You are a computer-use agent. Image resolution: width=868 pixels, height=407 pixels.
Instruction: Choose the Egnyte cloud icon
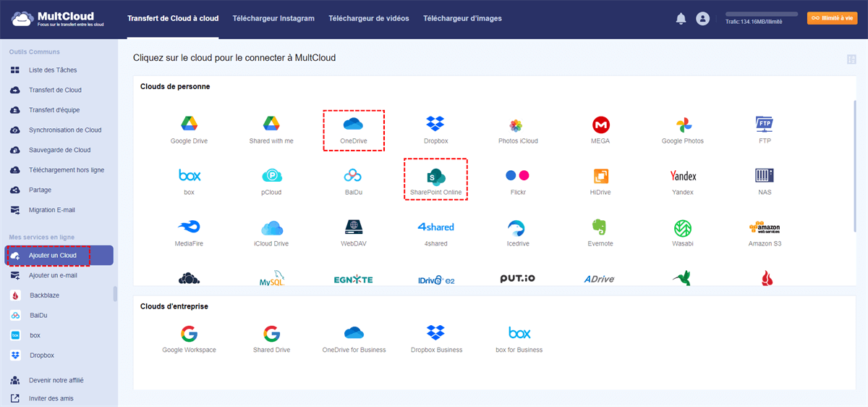(353, 280)
